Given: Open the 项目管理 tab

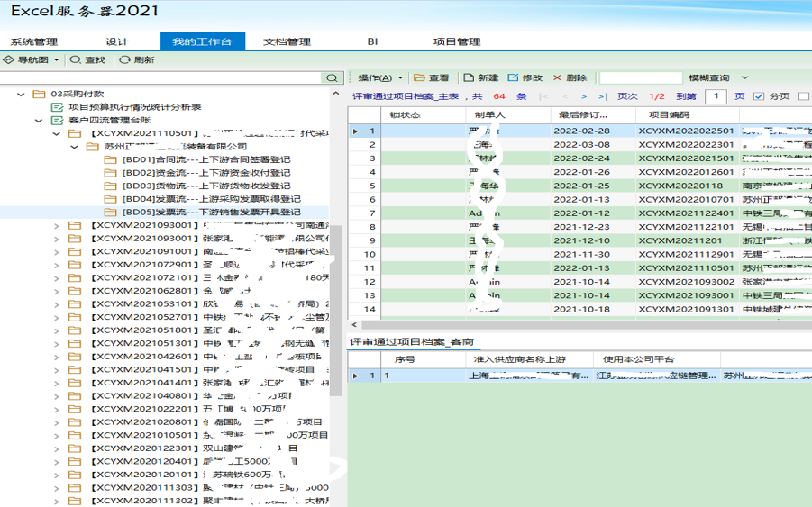Looking at the screenshot, I should [x=457, y=42].
